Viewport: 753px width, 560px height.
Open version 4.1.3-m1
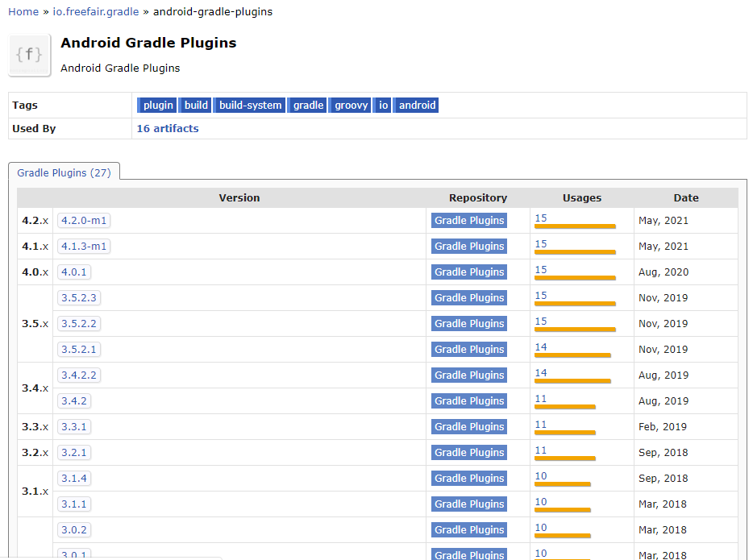84,247
